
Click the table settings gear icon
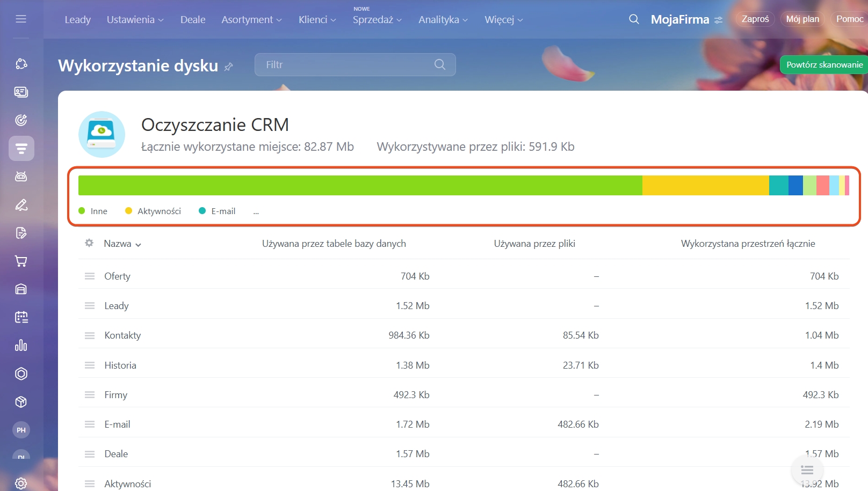(x=89, y=243)
